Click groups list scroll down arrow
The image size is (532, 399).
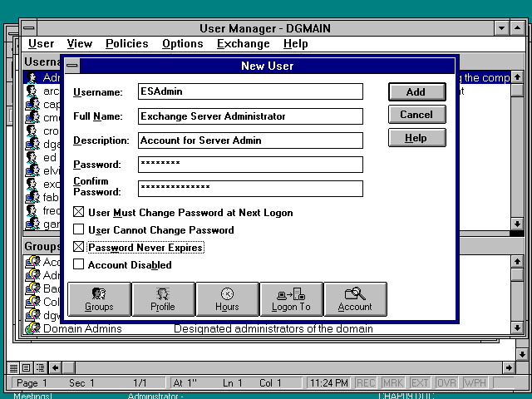(x=517, y=328)
